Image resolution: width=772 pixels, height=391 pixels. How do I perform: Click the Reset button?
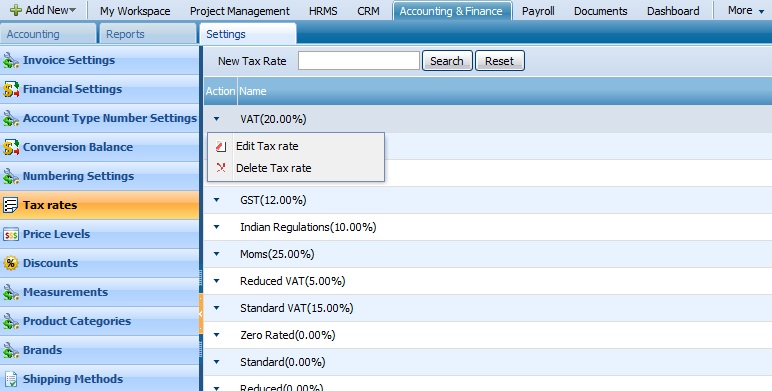point(500,61)
